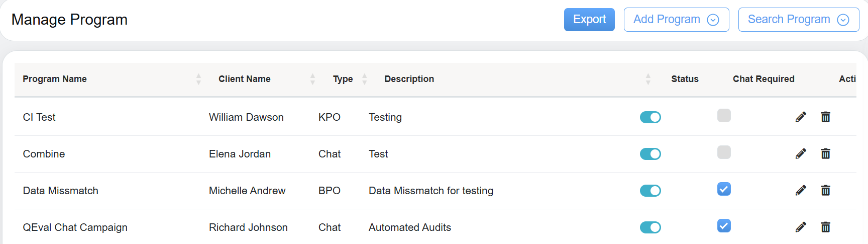Viewport: 868px width, 244px height.
Task: Edit the CI Test program with pencil icon
Action: click(x=801, y=117)
